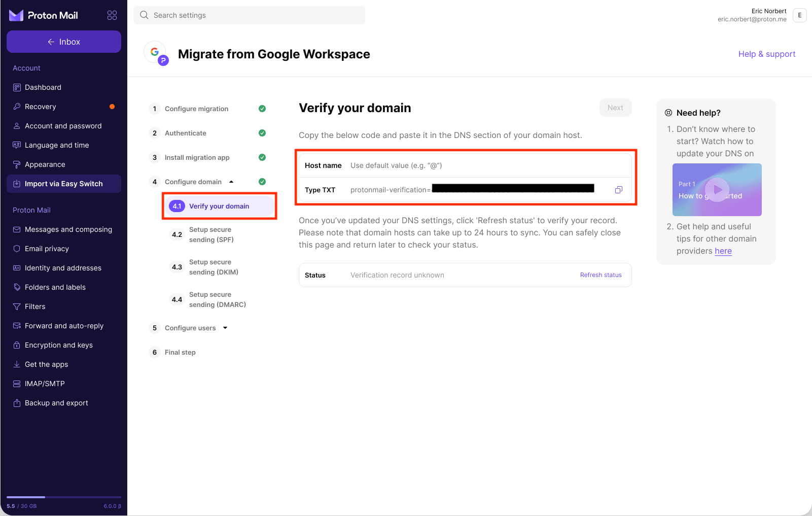812x516 pixels.
Task: Click the Appearance paint roller icon
Action: click(17, 164)
